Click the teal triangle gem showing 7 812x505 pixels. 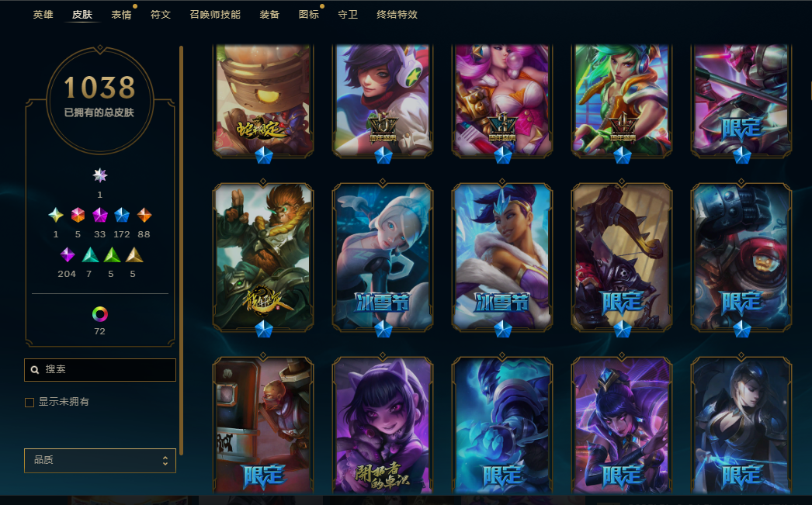coord(90,254)
